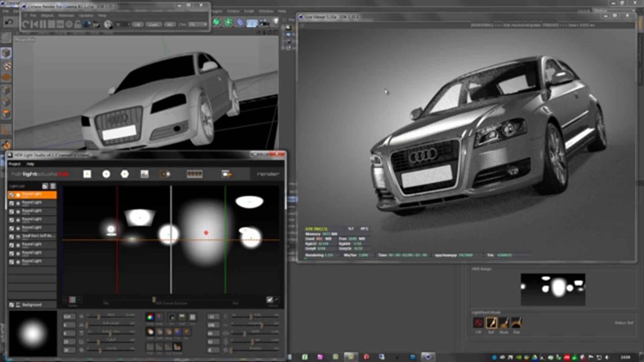Screen dimensions: 644x362
Task: Select the highlighted orange Round Light entry
Action: pos(32,195)
